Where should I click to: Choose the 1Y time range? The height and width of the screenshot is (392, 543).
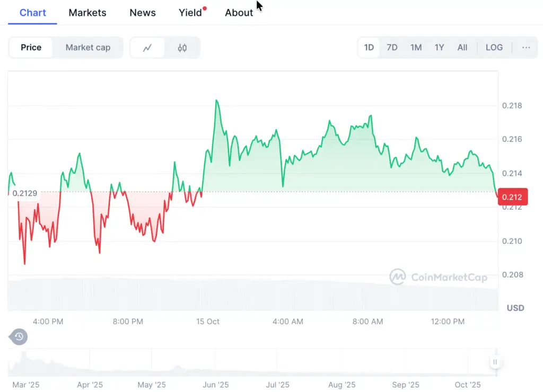(x=439, y=48)
